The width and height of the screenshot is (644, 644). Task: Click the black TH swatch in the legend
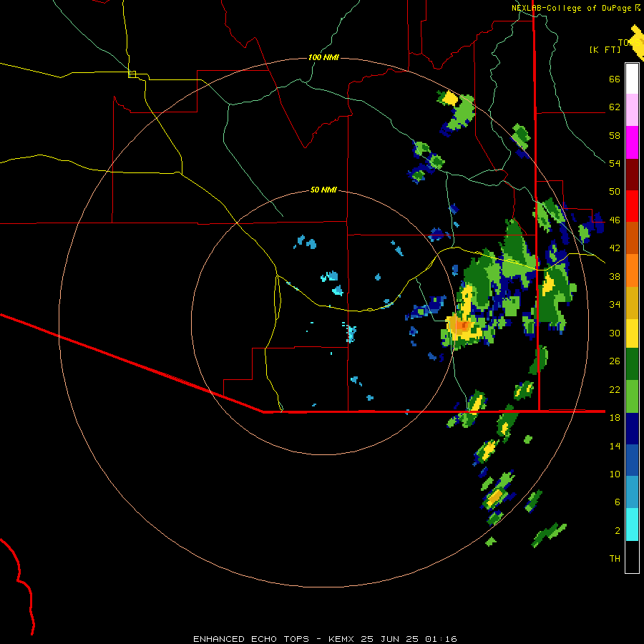[632, 557]
